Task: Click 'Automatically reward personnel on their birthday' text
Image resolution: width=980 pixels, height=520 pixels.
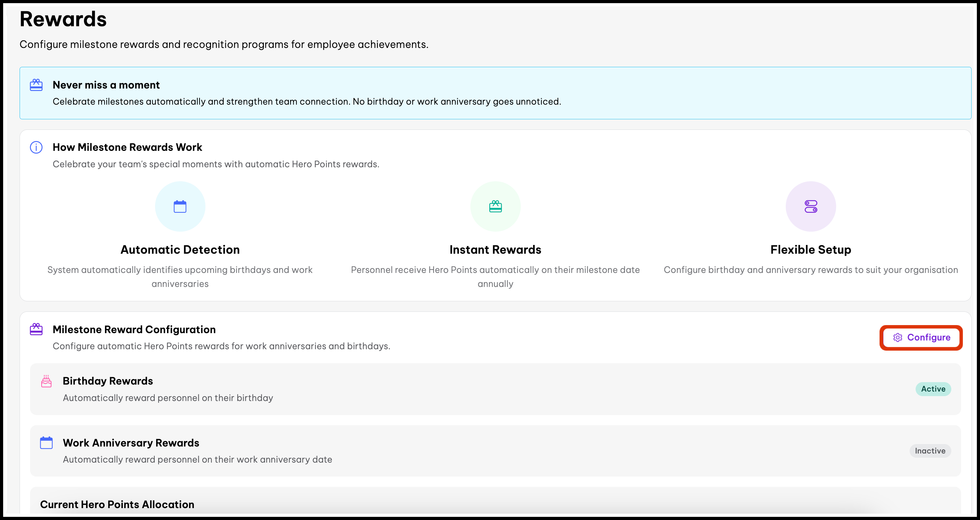Action: (168, 398)
